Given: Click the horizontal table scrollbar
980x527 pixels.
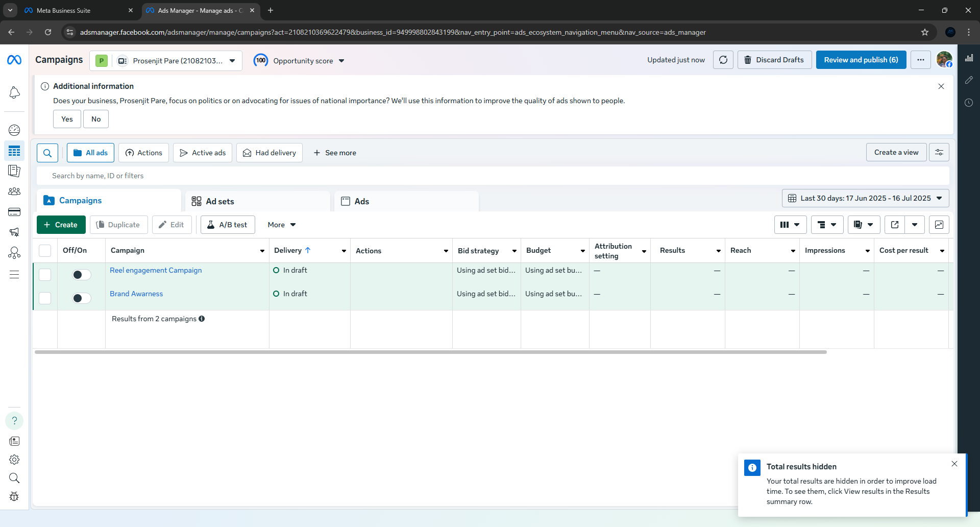Looking at the screenshot, I should pos(431,352).
